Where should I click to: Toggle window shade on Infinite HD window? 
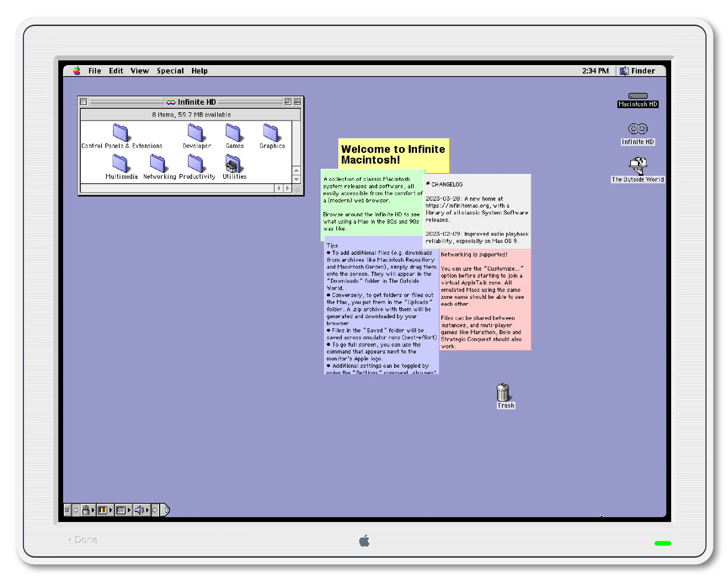pyautogui.click(x=297, y=102)
